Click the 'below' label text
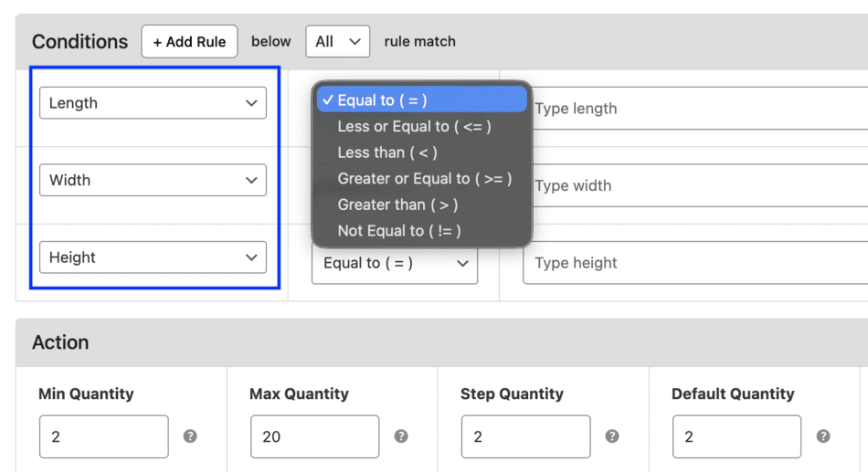This screenshot has height=472, width=868. coord(270,41)
